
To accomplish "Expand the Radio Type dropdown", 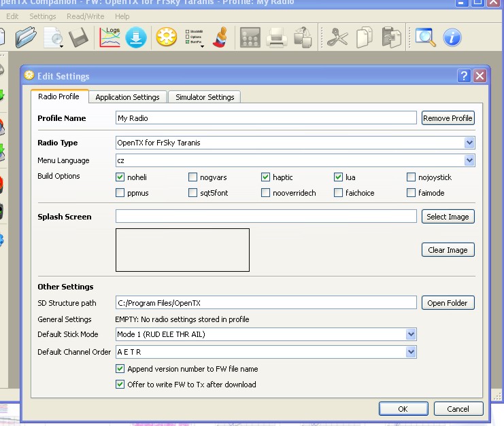I will 469,143.
